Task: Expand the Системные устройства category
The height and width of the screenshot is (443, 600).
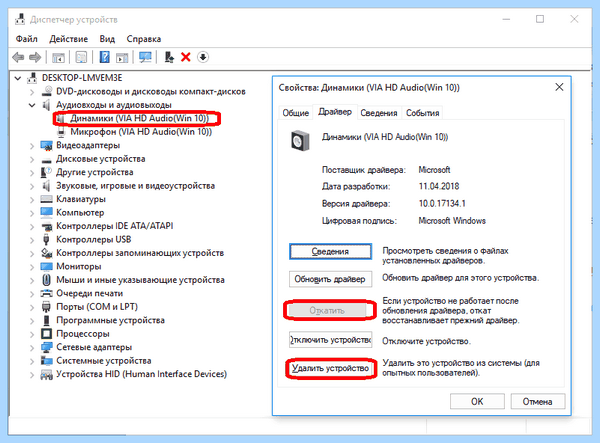Action: pyautogui.click(x=32, y=361)
